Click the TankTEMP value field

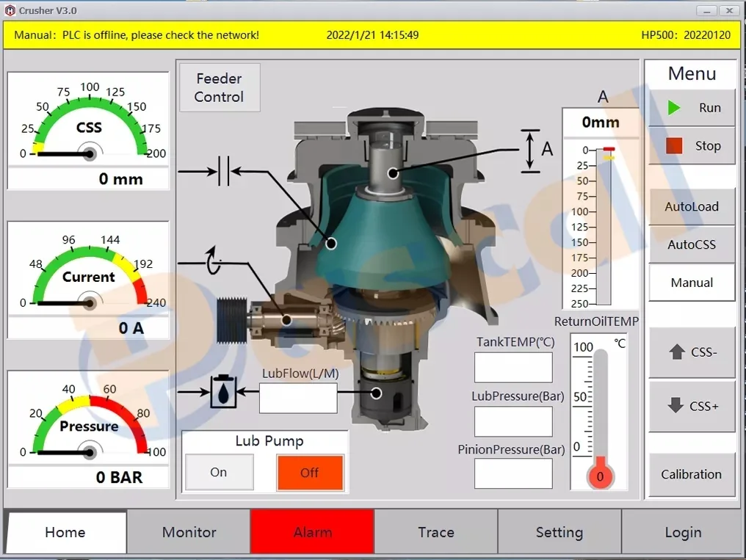[x=513, y=368]
